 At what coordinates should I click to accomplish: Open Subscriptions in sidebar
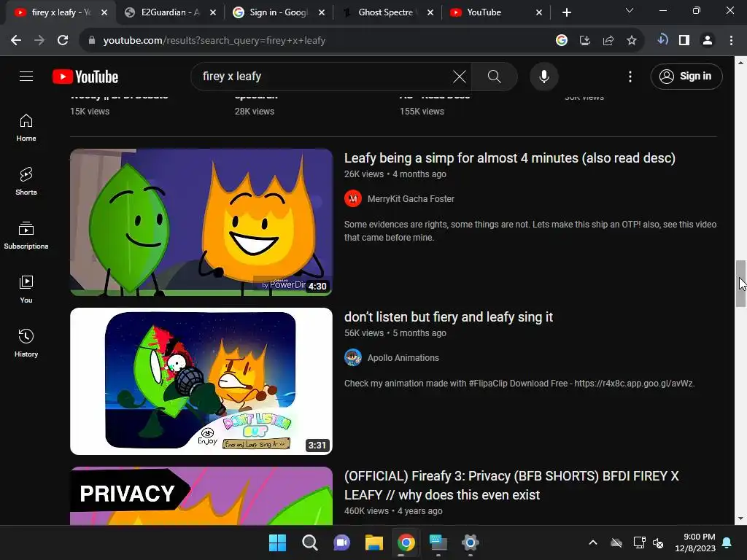(x=26, y=236)
